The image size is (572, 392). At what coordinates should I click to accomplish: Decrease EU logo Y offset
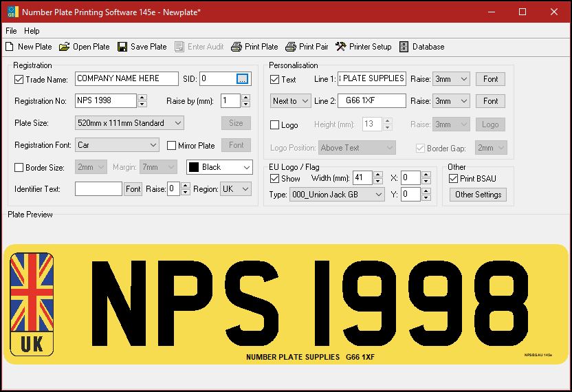point(426,197)
